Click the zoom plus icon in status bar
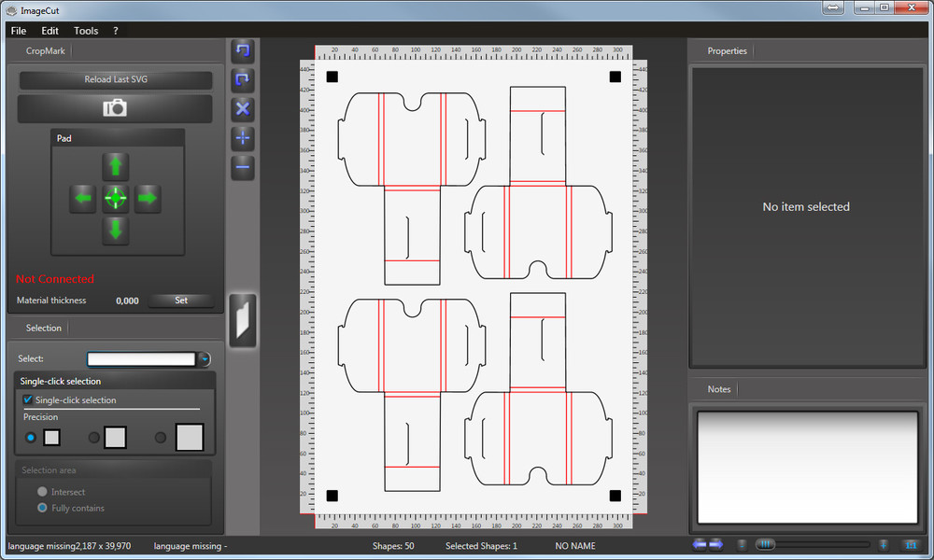Image resolution: width=934 pixels, height=560 pixels. [883, 544]
